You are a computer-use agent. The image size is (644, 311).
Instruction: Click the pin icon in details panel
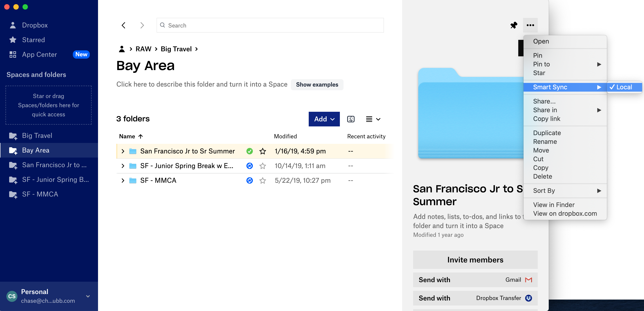pos(513,25)
